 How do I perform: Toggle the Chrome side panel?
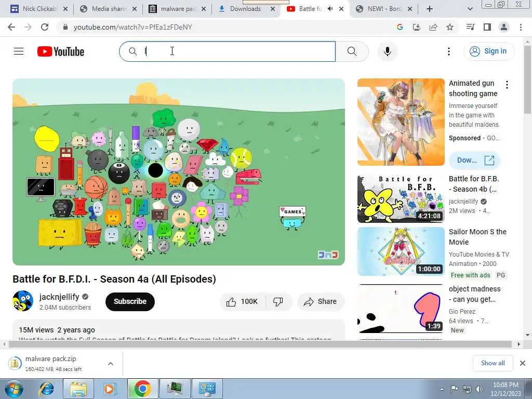tap(487, 27)
